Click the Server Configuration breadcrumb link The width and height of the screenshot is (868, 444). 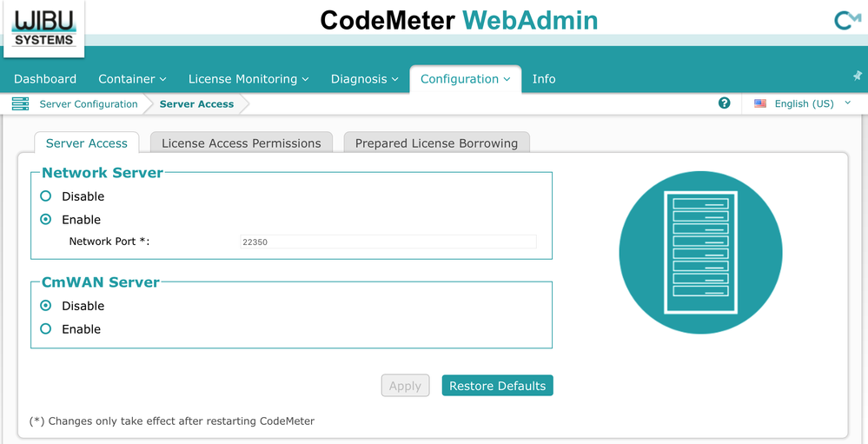click(89, 104)
